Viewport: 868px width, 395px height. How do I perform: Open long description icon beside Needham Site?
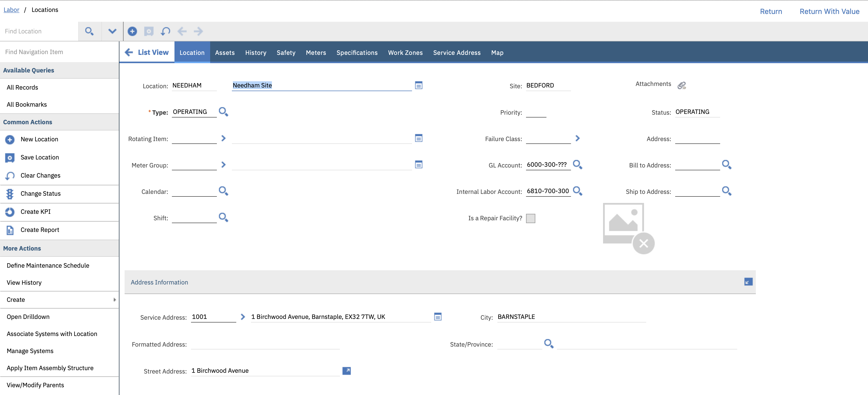tap(418, 85)
